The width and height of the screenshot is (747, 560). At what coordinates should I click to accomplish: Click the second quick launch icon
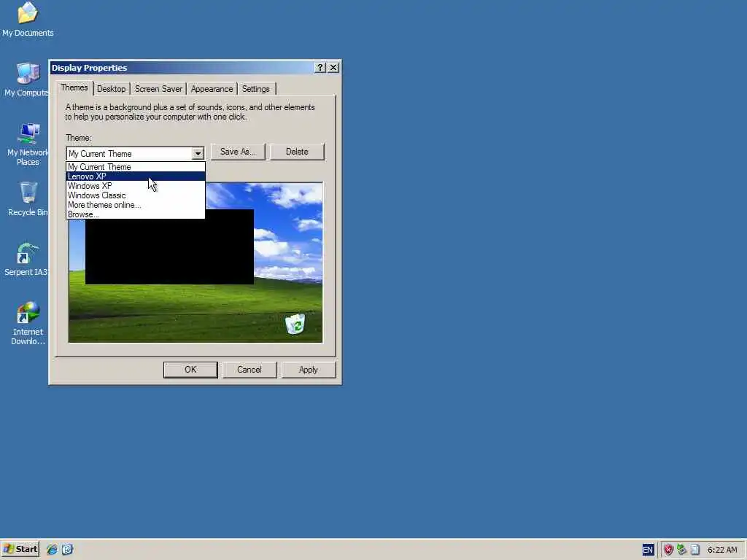(67, 550)
